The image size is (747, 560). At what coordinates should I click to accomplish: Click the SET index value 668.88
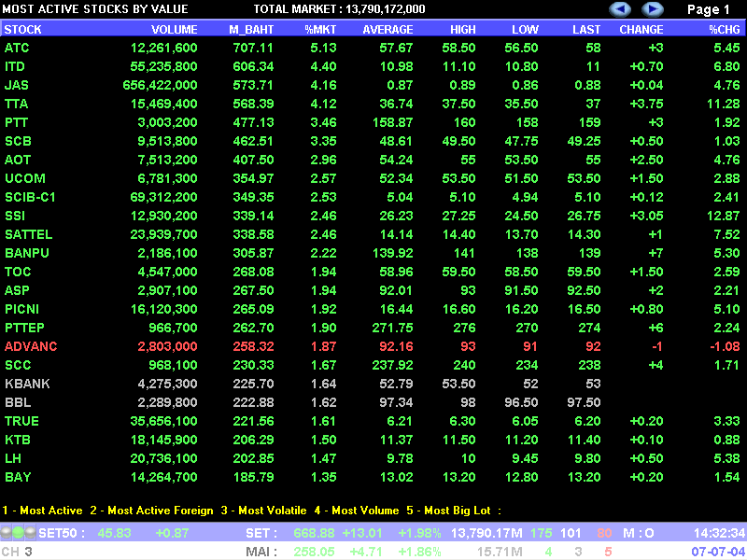pos(315,533)
